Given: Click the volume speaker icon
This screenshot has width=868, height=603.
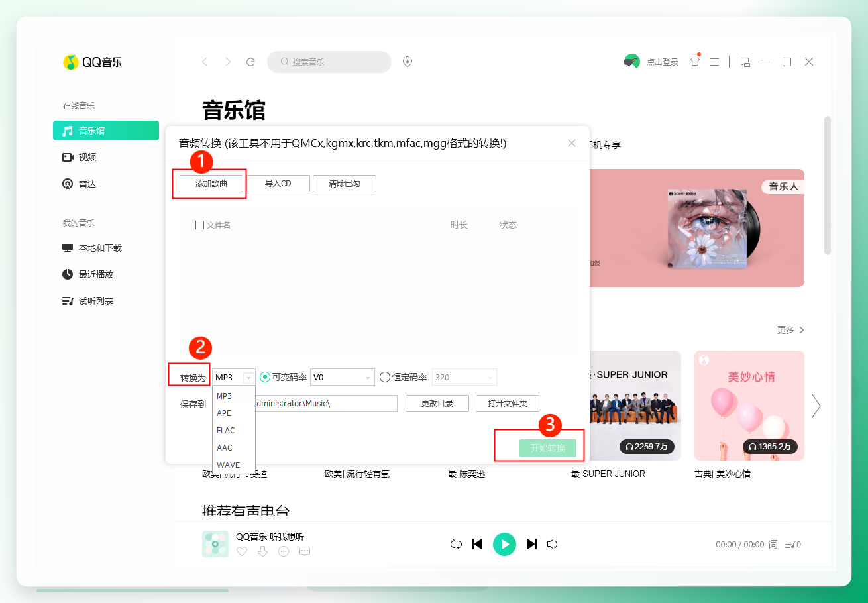Looking at the screenshot, I should pos(552,544).
